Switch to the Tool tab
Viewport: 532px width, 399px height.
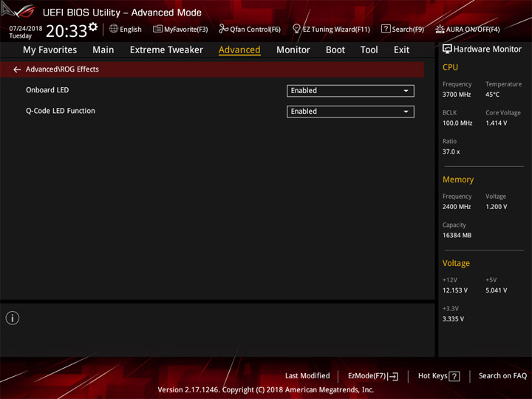(369, 50)
